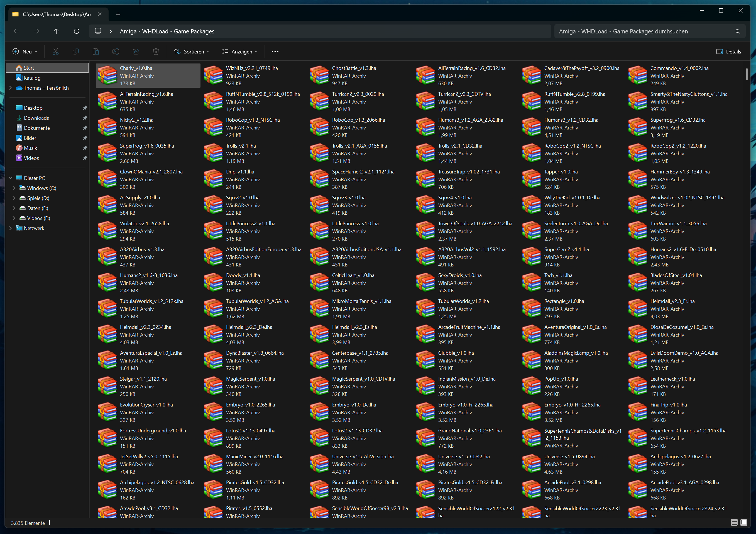Select the file SexyDroids_v1.0.lha

point(466,283)
